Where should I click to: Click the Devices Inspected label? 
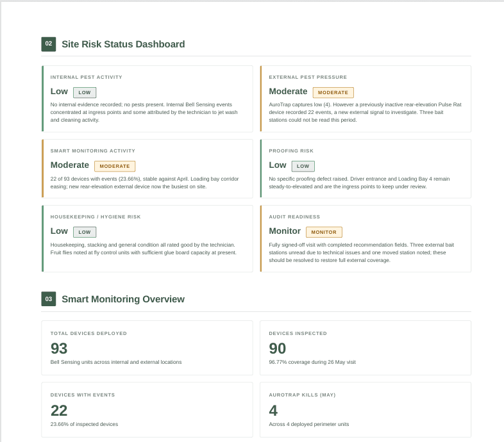pos(298,334)
